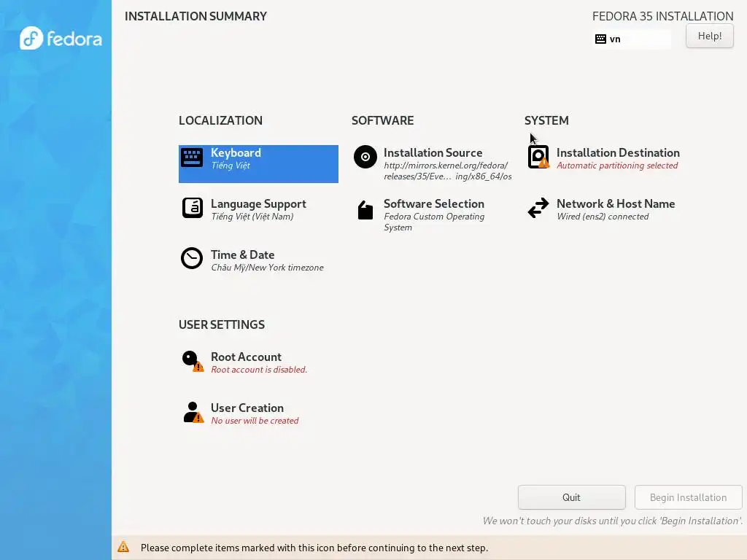Click 'Fedora Custom Operating System' text
747x560 pixels.
[x=434, y=222]
